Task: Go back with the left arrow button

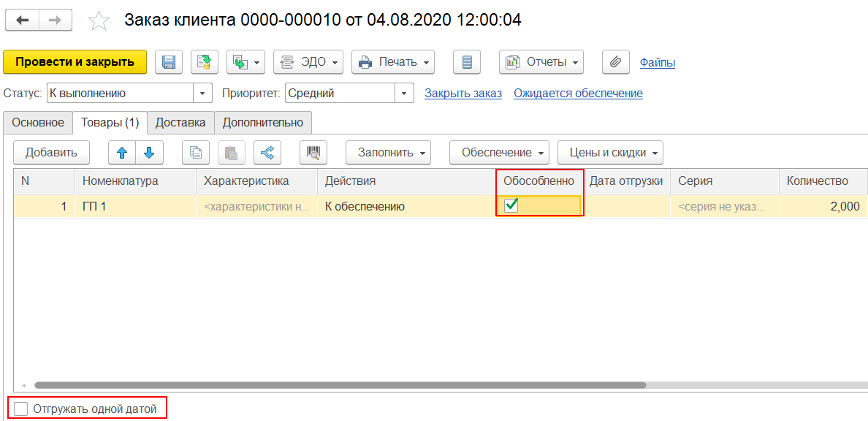Action: [x=22, y=20]
